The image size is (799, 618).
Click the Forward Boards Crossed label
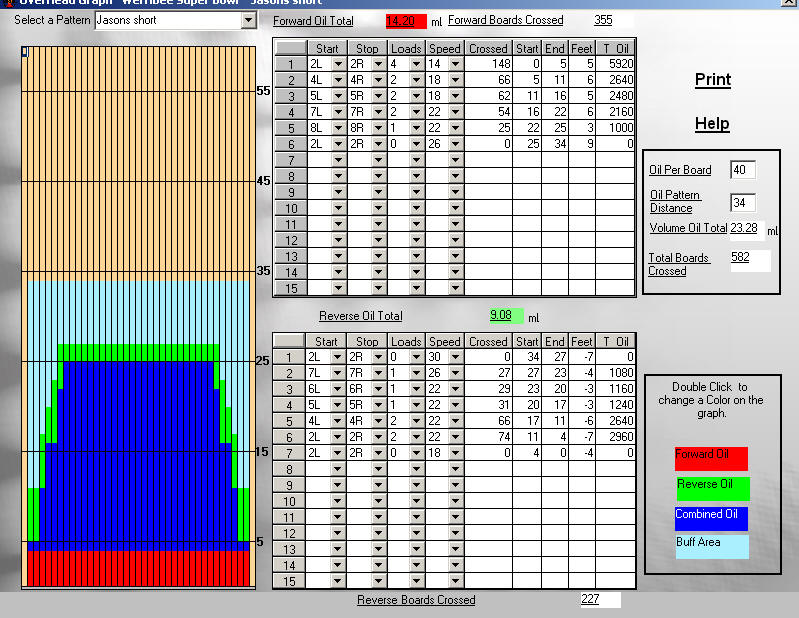tap(505, 20)
